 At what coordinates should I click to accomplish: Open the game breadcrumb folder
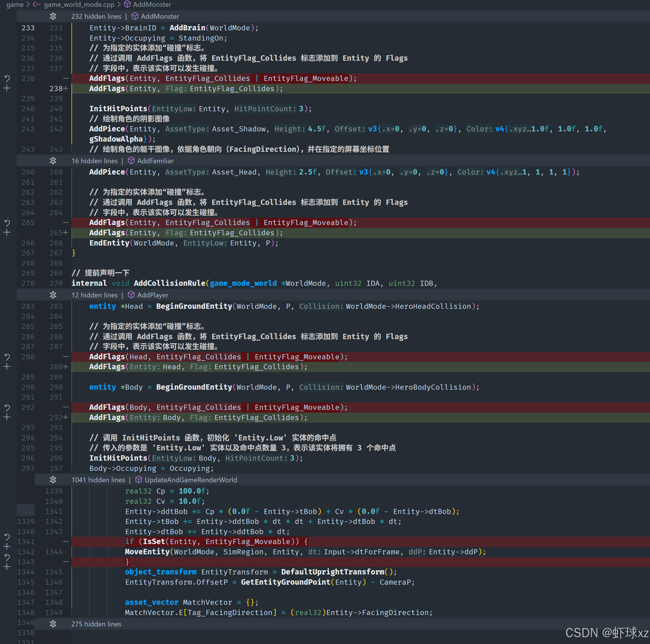[x=15, y=4]
